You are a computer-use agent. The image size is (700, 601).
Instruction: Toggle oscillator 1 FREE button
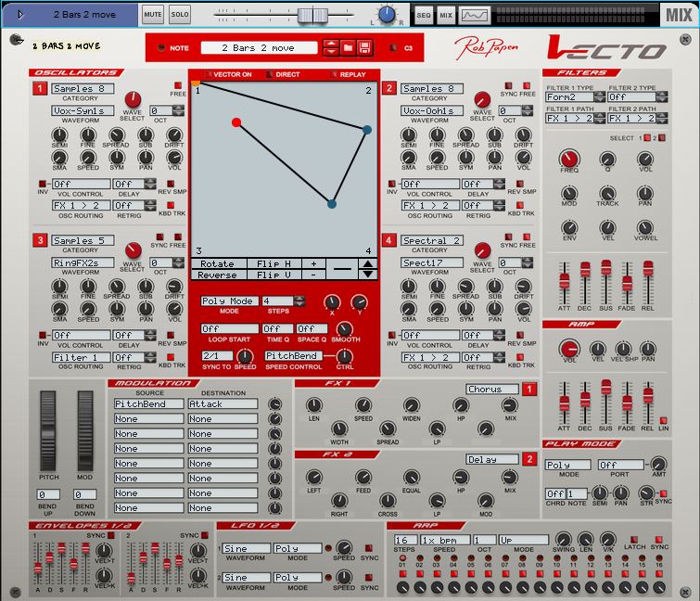tap(178, 85)
